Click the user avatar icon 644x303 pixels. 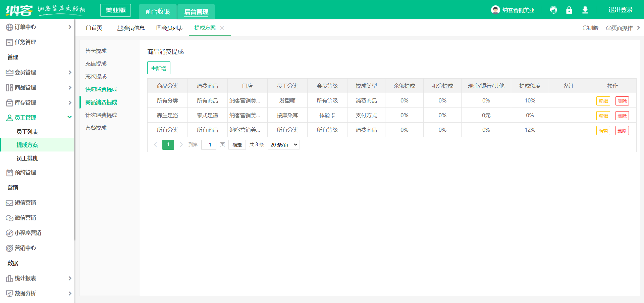(x=495, y=10)
